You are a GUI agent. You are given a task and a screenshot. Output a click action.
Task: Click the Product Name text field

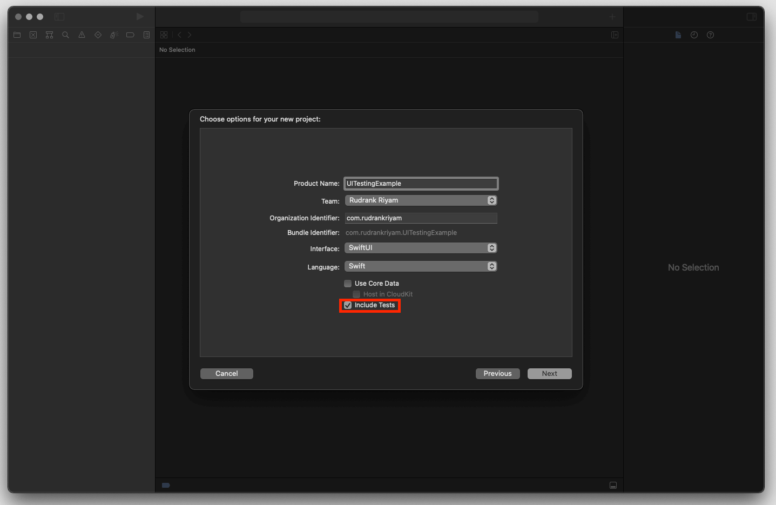coord(420,184)
